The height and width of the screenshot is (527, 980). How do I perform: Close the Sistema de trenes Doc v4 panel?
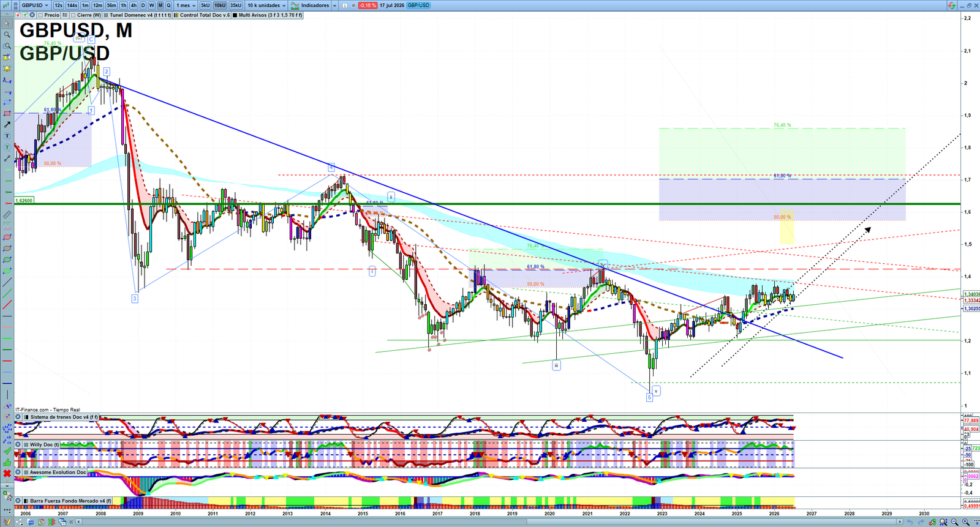coord(18,417)
